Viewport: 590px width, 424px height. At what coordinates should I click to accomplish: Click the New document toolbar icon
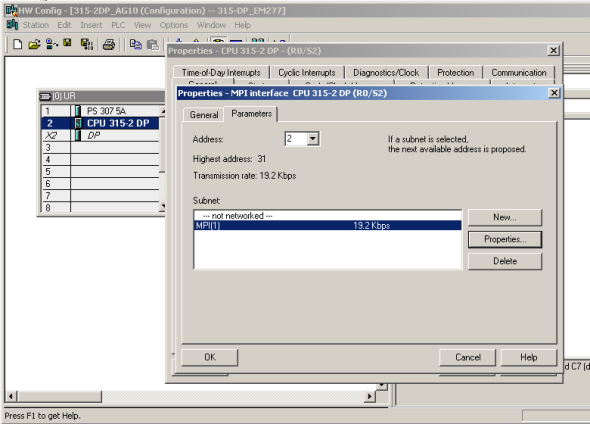pos(17,44)
